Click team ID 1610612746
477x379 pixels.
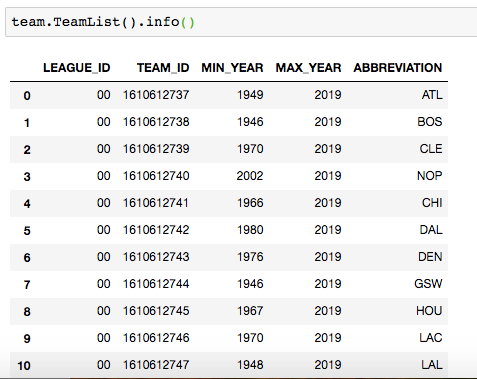(x=156, y=338)
